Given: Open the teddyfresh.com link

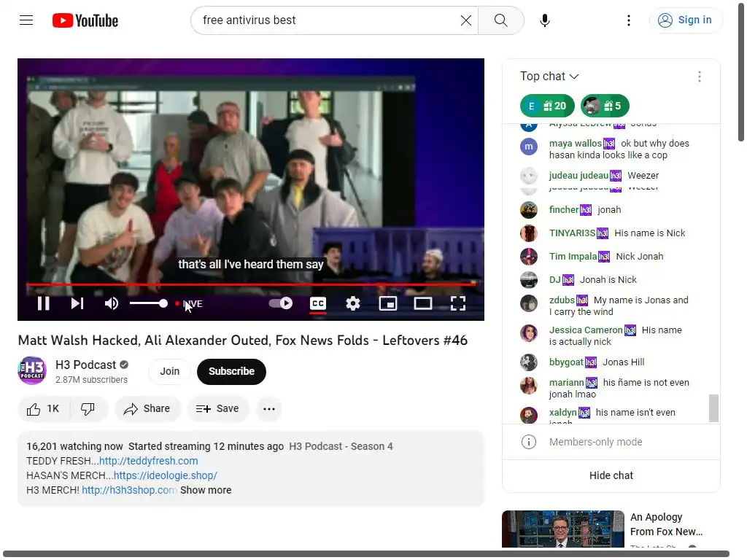Looking at the screenshot, I should coord(148,461).
